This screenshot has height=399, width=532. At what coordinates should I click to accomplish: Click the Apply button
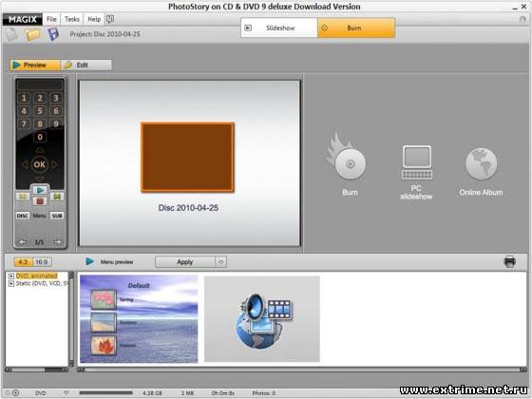(x=185, y=262)
